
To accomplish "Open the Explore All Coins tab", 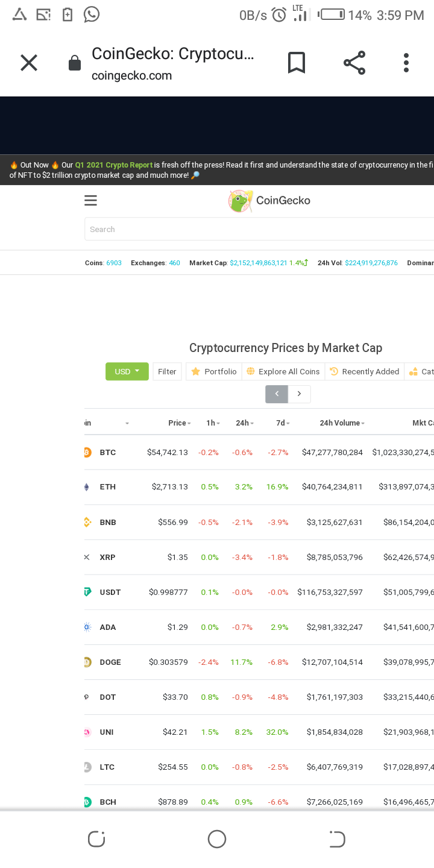I will (x=283, y=371).
